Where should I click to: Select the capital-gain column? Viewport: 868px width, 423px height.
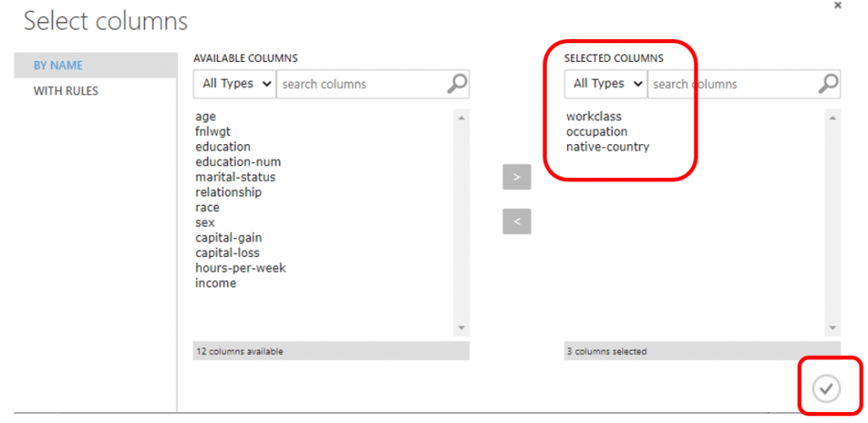(x=229, y=237)
